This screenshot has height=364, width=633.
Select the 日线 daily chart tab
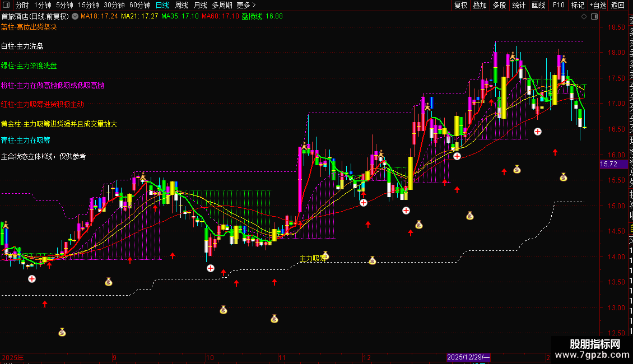point(162,5)
